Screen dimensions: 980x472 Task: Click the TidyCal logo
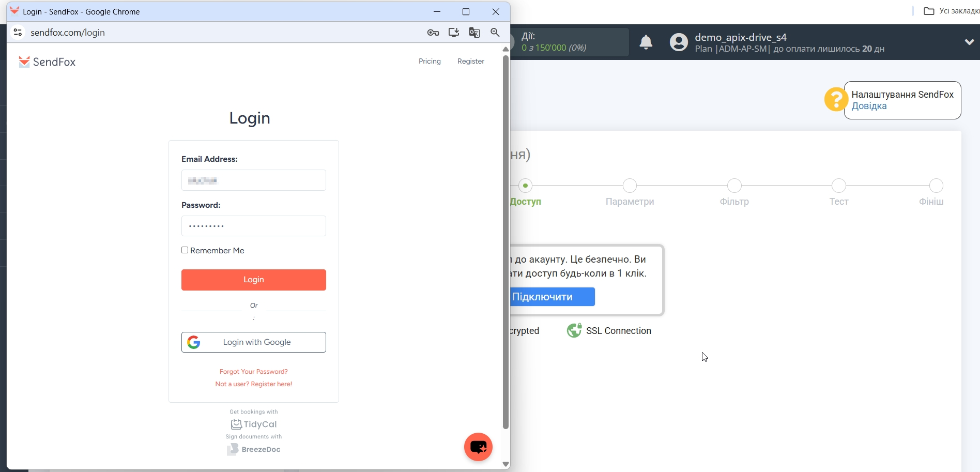point(254,424)
